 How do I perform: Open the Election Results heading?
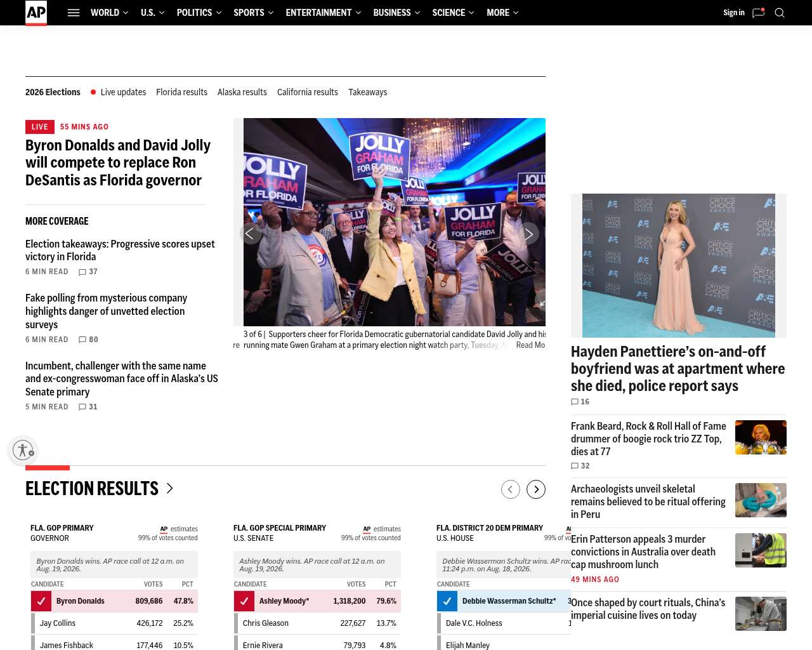(x=92, y=488)
